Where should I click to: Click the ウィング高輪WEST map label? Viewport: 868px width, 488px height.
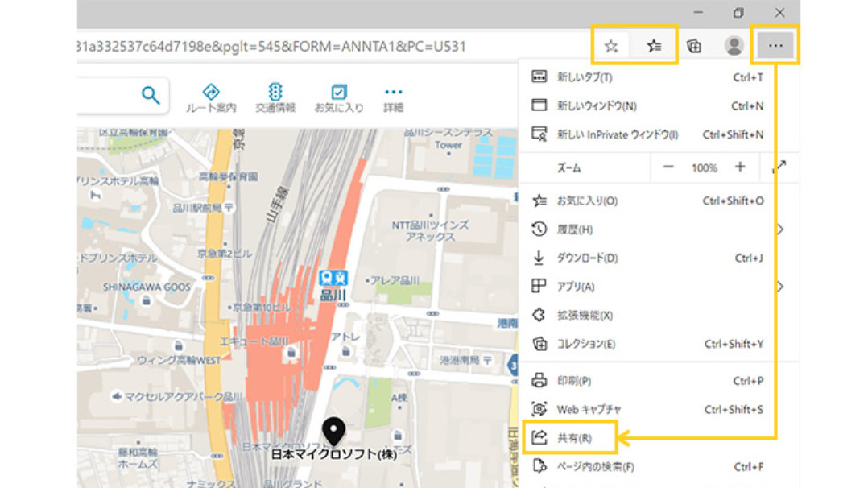click(178, 360)
